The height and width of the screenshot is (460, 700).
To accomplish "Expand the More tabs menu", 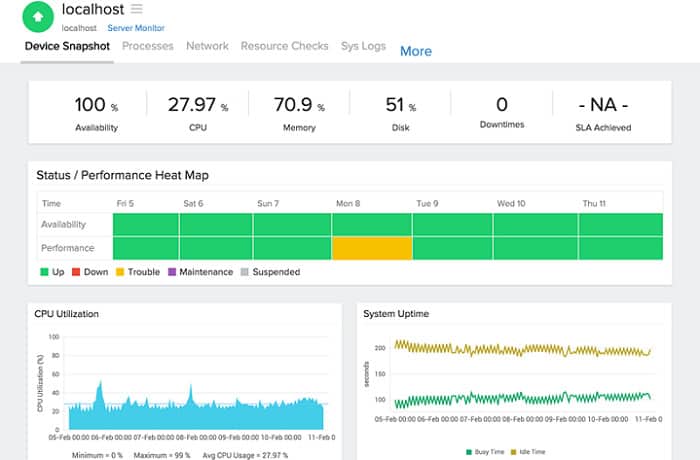I will (416, 51).
